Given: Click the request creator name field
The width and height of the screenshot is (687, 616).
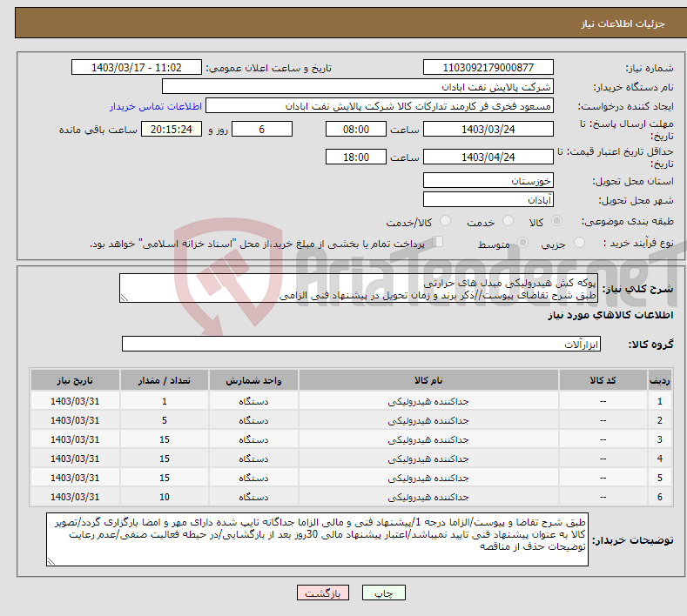Looking at the screenshot, I should [x=380, y=106].
